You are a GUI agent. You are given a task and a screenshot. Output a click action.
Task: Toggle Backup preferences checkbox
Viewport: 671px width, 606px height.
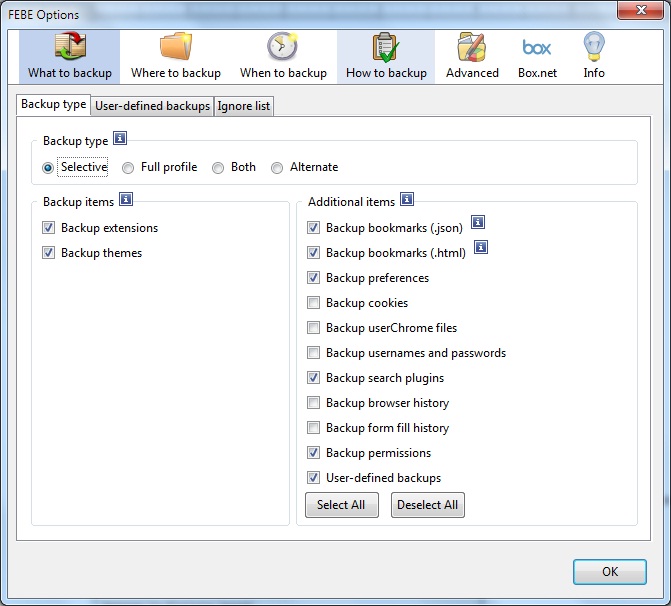pos(313,277)
